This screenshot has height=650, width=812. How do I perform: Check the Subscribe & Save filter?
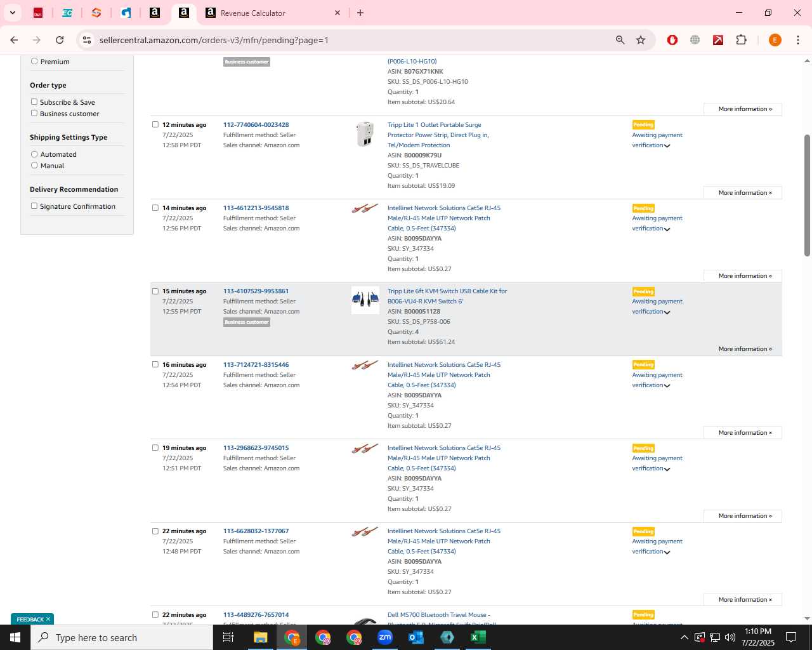click(x=34, y=102)
